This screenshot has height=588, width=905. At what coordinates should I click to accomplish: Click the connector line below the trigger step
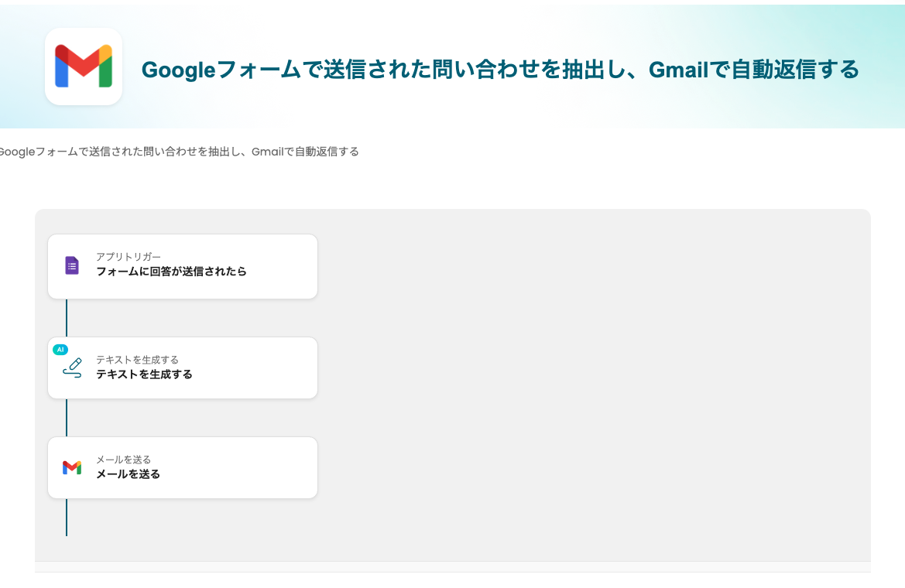click(x=67, y=317)
